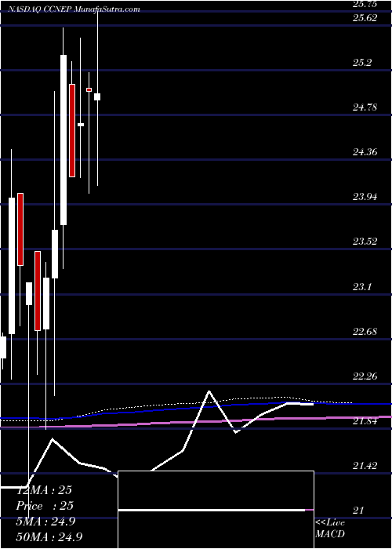Click the 25.75 price label at top

click(x=365, y=4)
